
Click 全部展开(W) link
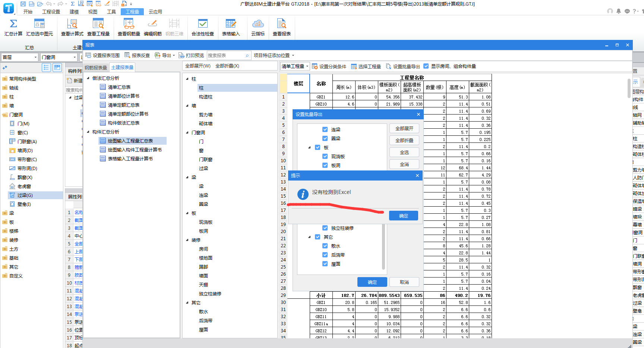198,66
